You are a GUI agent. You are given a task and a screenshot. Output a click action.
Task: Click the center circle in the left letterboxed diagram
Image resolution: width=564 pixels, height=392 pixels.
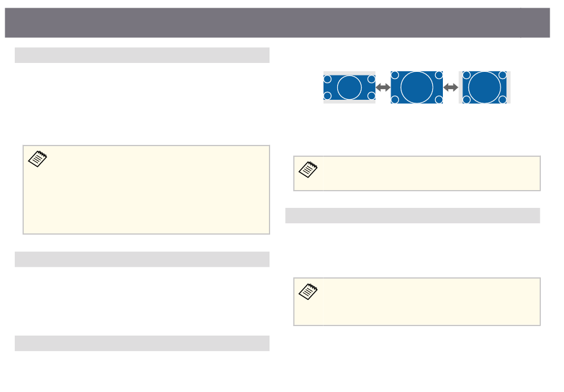(x=349, y=87)
